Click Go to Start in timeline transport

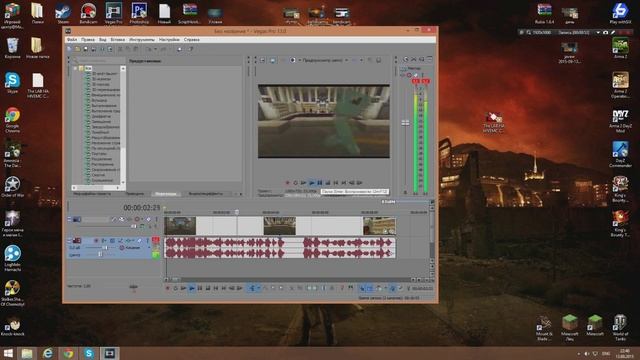tap(216, 288)
